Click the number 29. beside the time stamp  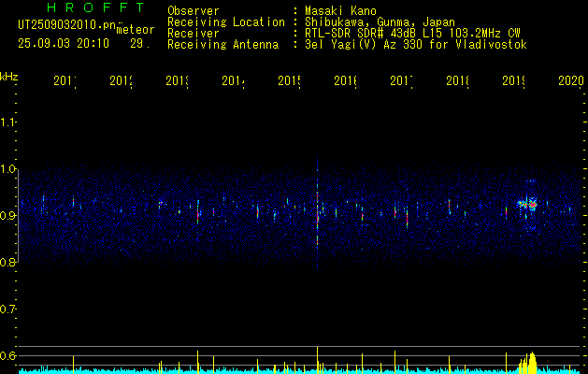pyautogui.click(x=140, y=44)
